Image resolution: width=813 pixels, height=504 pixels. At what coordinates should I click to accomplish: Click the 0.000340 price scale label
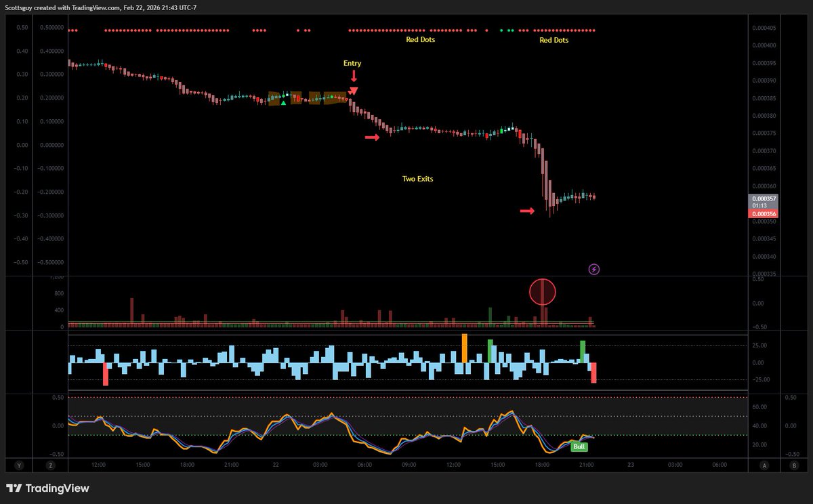[x=764, y=257]
